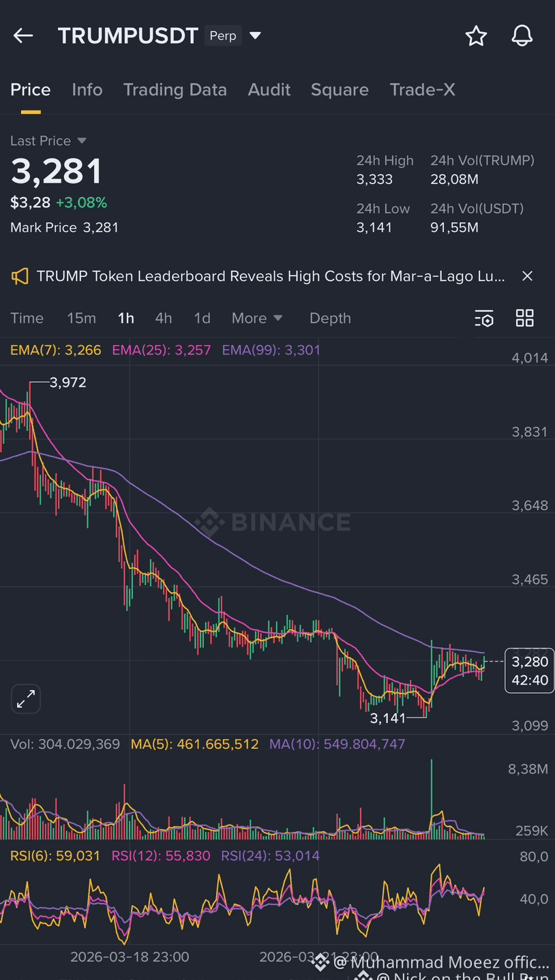This screenshot has height=980, width=555.
Task: Tap the MA(5): 461.665,512 volume label
Action: (195, 744)
